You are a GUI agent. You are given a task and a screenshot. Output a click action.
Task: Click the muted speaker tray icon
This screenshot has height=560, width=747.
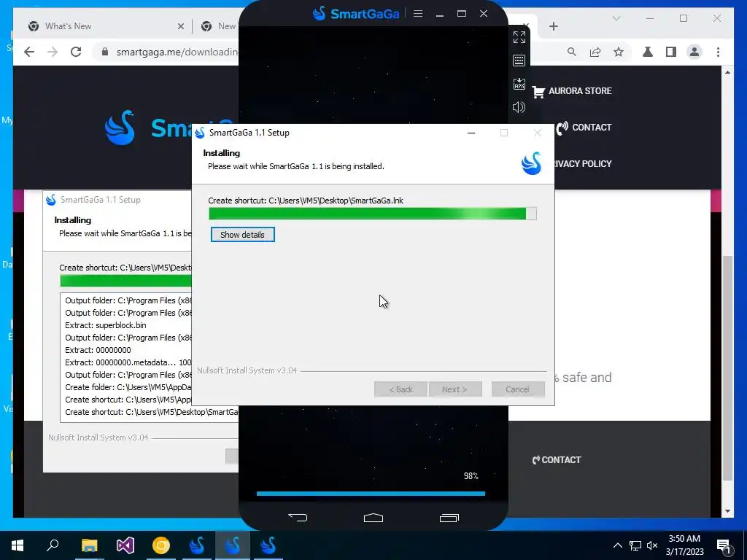pos(652,545)
